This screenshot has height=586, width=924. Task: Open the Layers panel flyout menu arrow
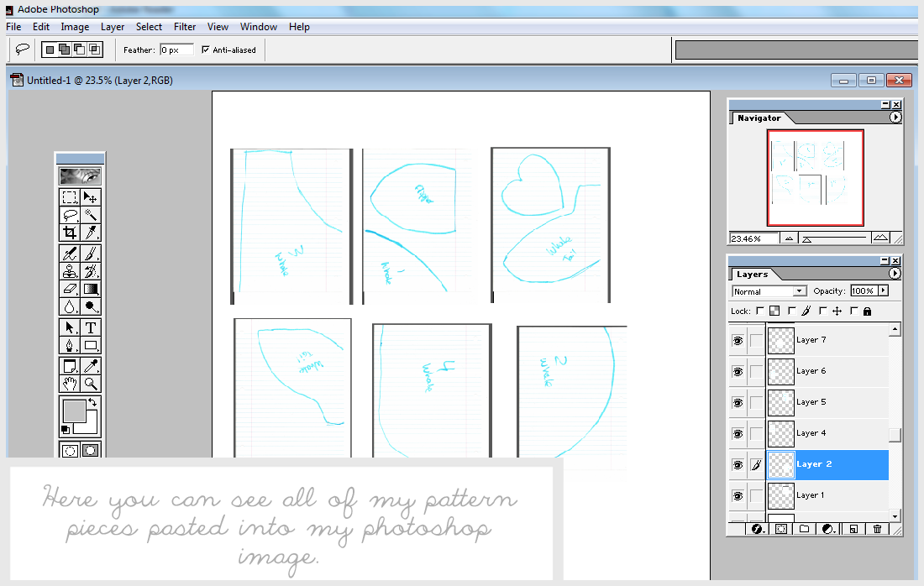pos(893,274)
